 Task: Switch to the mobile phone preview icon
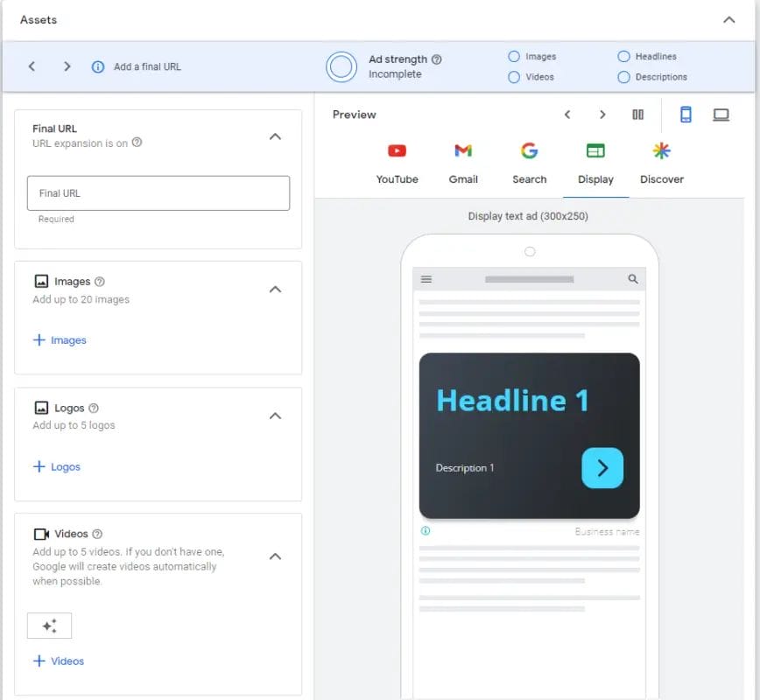tap(686, 114)
